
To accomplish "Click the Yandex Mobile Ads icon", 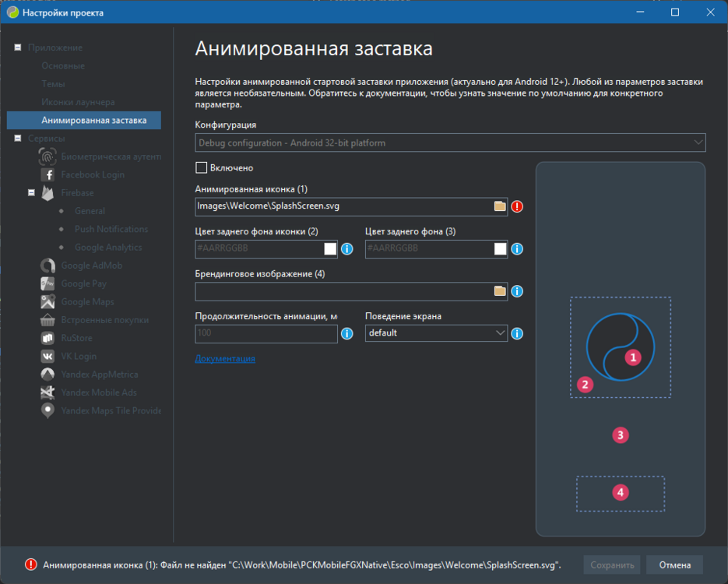I will pos(47,392).
